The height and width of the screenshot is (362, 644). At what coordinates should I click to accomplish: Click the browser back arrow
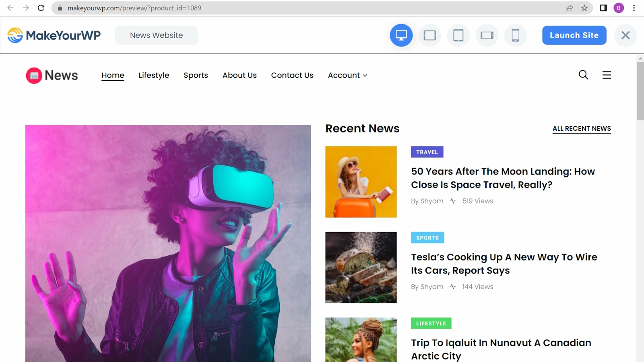click(10, 8)
